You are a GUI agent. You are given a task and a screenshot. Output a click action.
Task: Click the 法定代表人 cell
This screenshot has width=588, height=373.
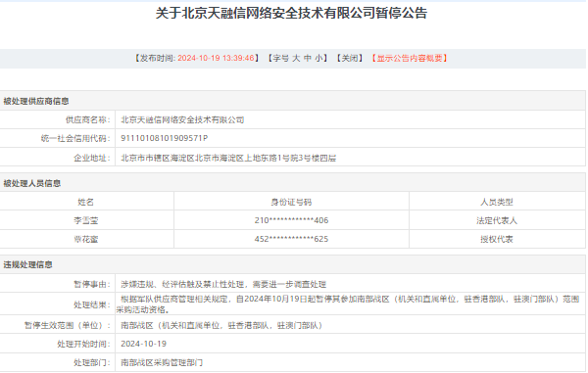pyautogui.click(x=497, y=220)
